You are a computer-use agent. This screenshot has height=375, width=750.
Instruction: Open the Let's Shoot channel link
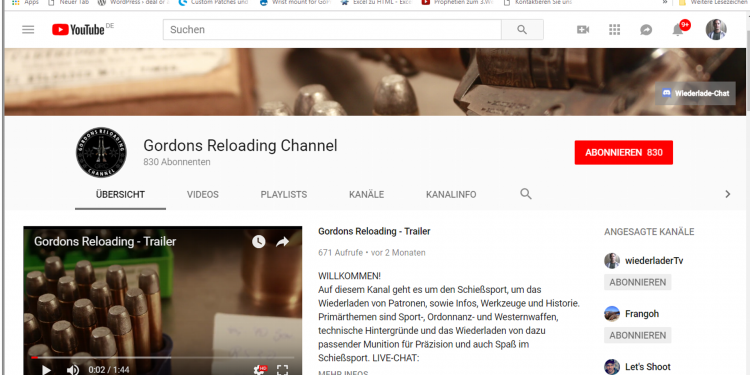point(648,367)
